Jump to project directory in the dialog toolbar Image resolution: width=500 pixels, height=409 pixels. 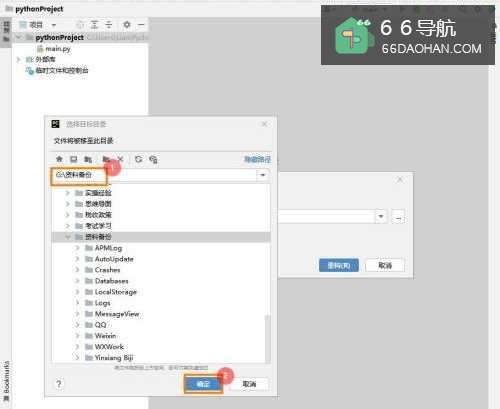pos(88,159)
